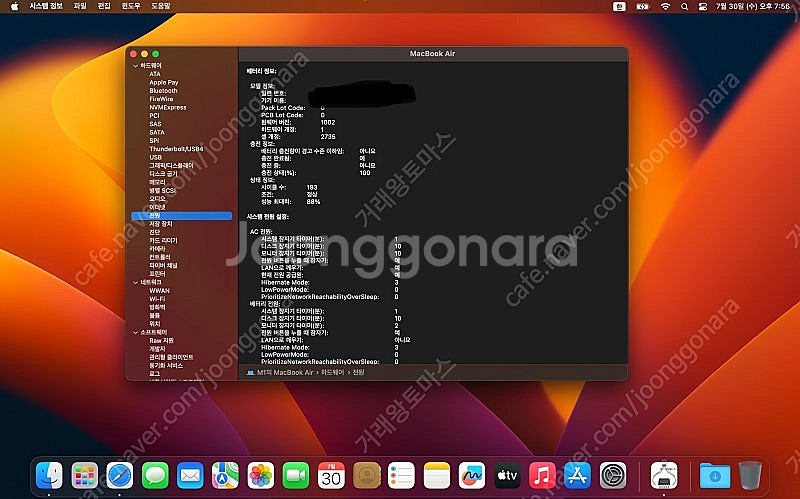Select Thunderbolt/USB4 in the sidebar
Viewport: 800px width, 499px height.
tap(176, 149)
